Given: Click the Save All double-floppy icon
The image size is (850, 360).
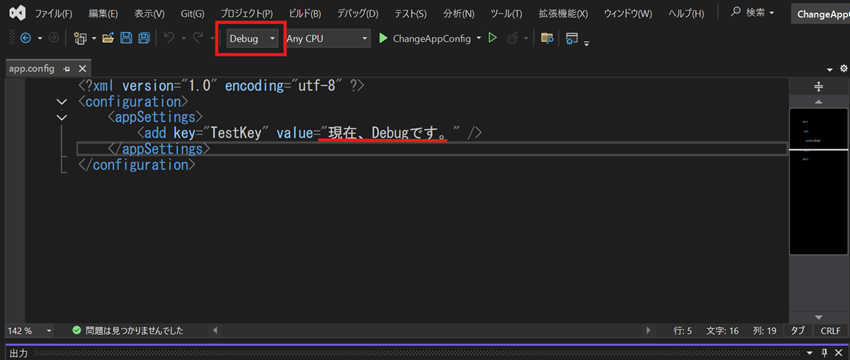Looking at the screenshot, I should 144,38.
